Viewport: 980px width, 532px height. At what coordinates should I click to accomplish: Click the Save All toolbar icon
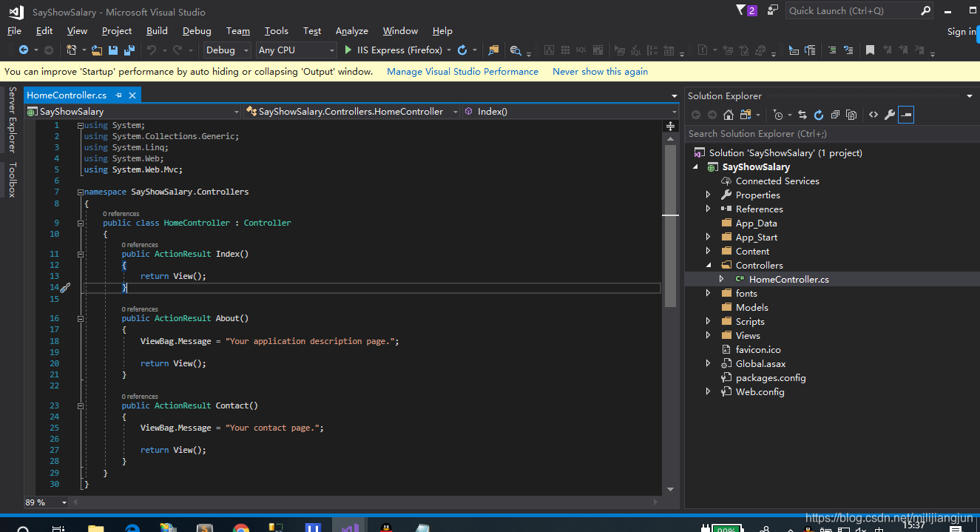tap(129, 50)
